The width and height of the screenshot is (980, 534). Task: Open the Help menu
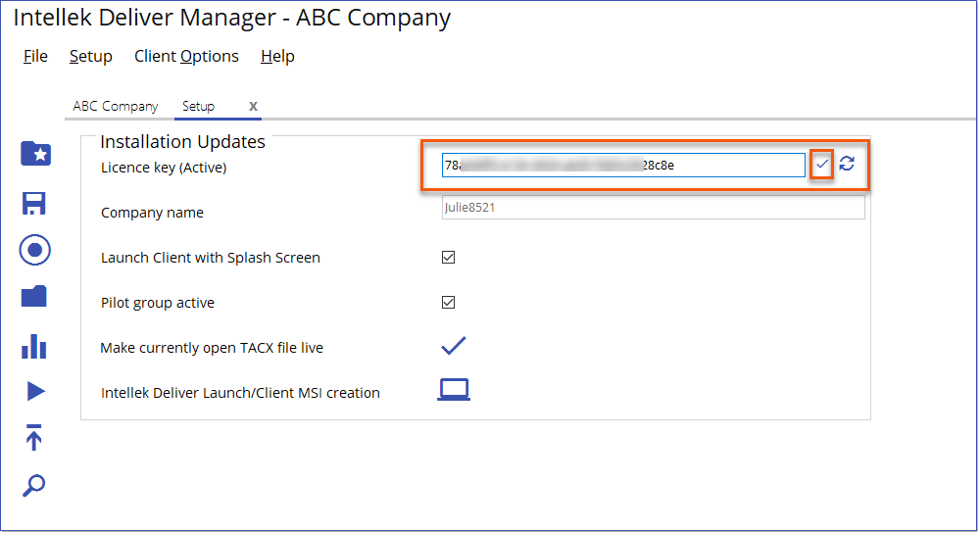point(277,56)
